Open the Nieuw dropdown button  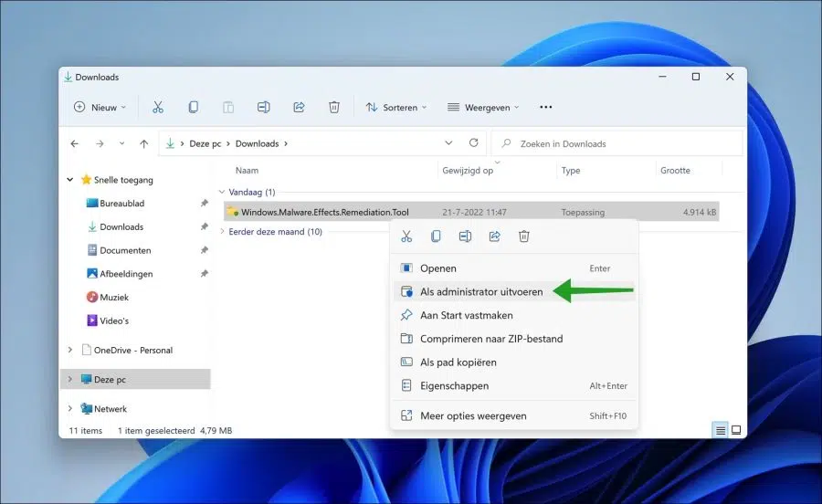(100, 108)
